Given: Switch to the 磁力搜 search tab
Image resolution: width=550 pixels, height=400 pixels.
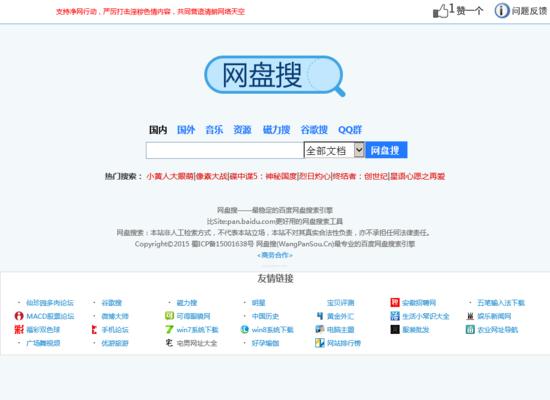Looking at the screenshot, I should 276,130.
